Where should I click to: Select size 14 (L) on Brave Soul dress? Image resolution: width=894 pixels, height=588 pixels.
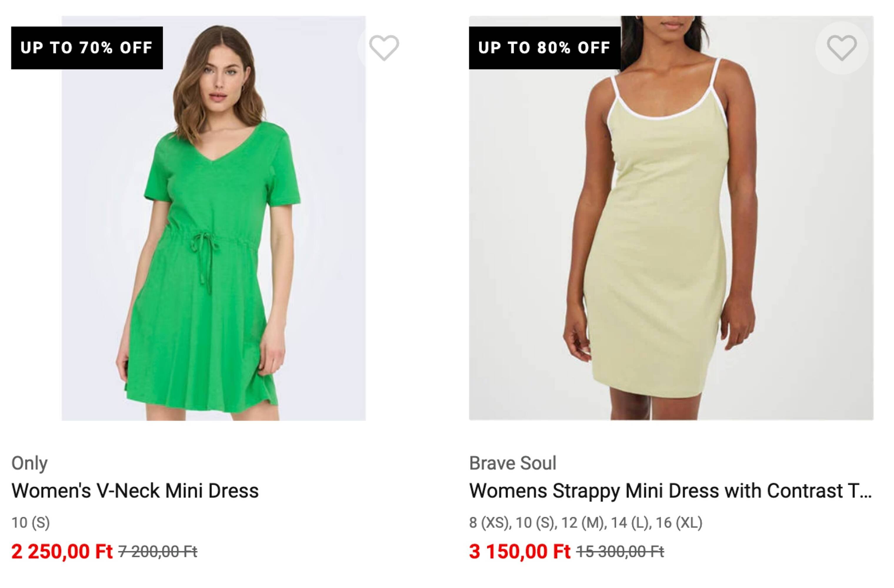[631, 522]
